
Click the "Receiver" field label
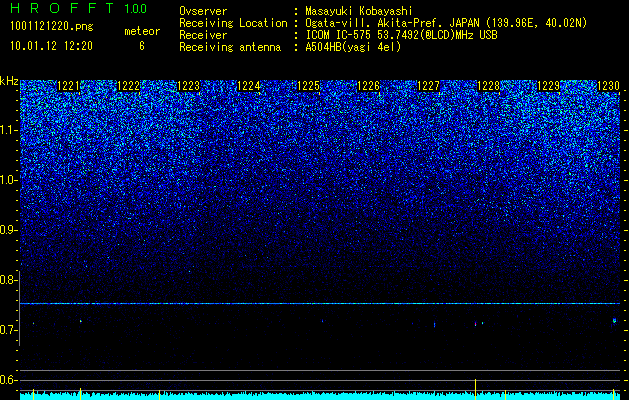(203, 35)
